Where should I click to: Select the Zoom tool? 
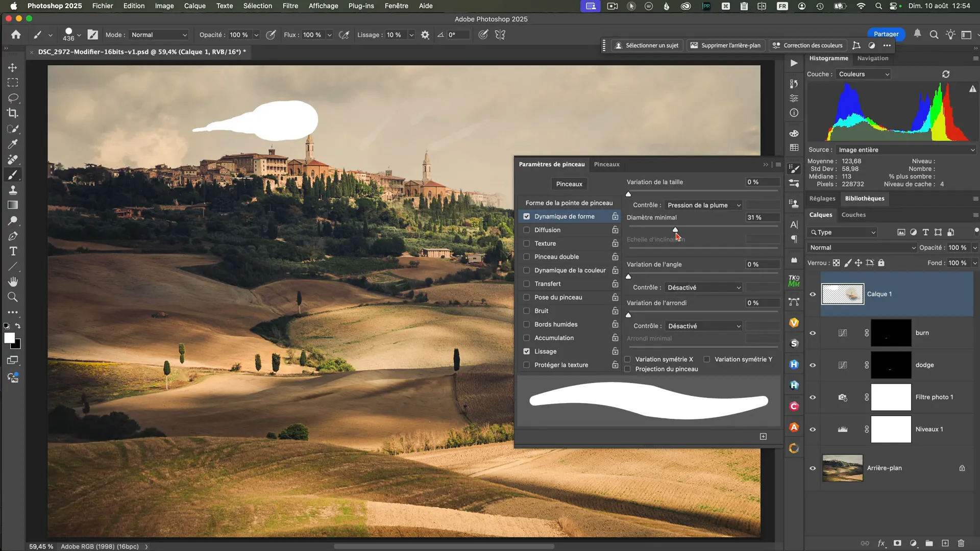[13, 297]
